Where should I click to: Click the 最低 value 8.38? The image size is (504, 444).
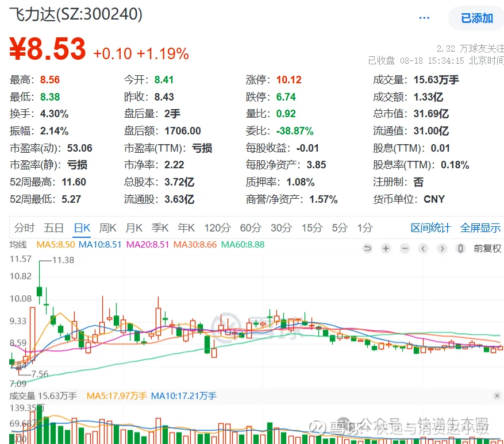pyautogui.click(x=50, y=96)
